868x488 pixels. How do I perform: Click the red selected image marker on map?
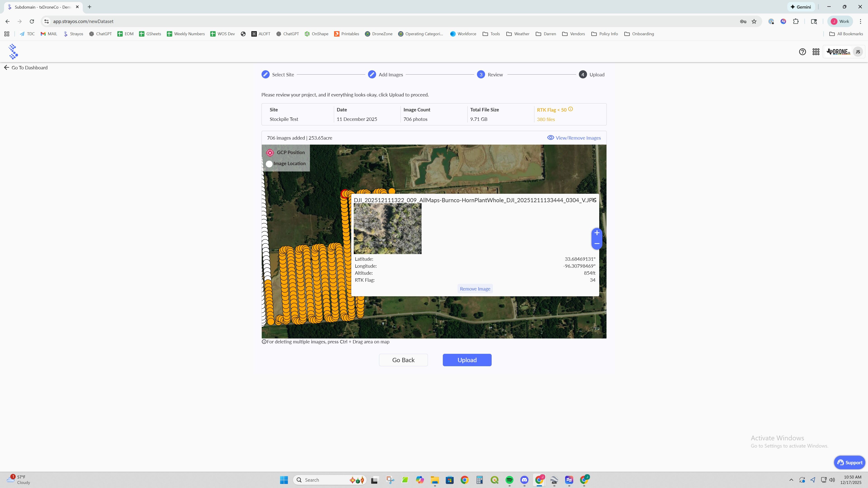344,194
